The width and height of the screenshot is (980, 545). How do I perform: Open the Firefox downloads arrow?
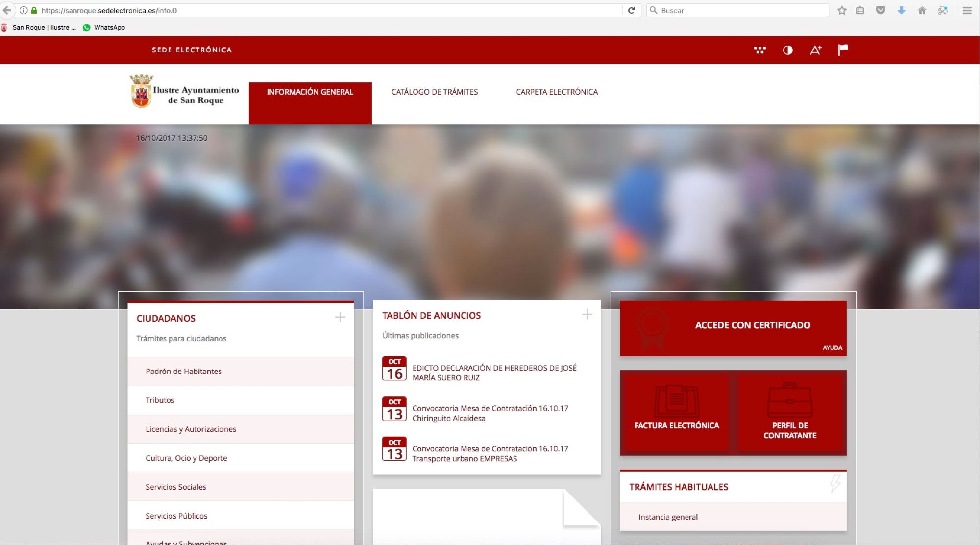(901, 10)
